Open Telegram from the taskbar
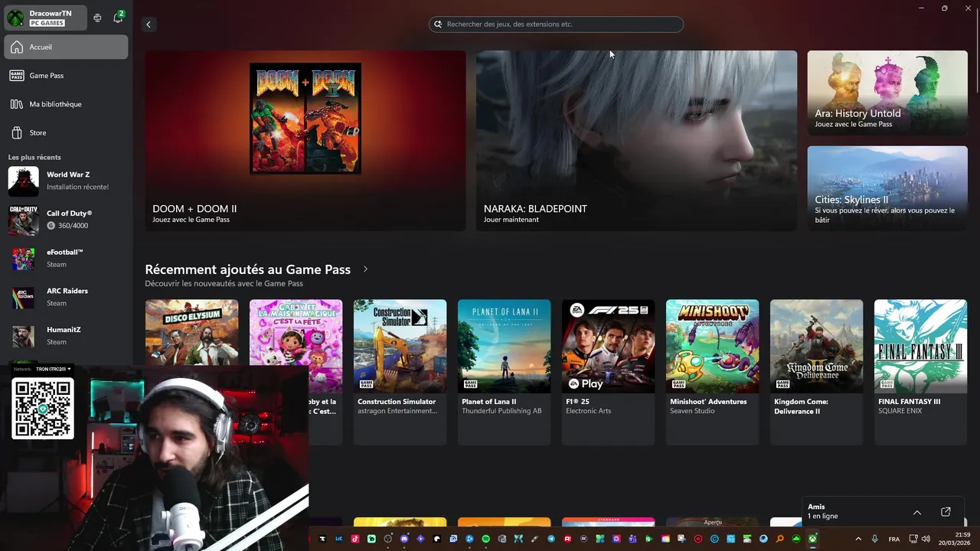Screen dimensions: 980x551 pos(551,539)
